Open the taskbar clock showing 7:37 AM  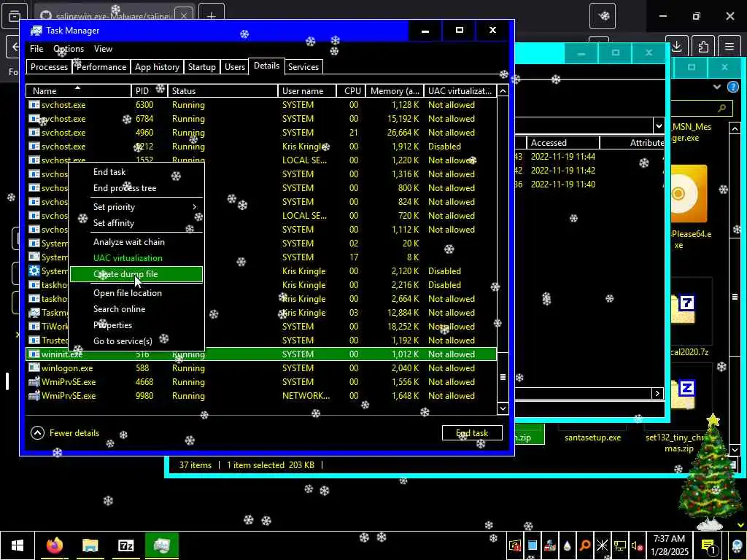669,545
